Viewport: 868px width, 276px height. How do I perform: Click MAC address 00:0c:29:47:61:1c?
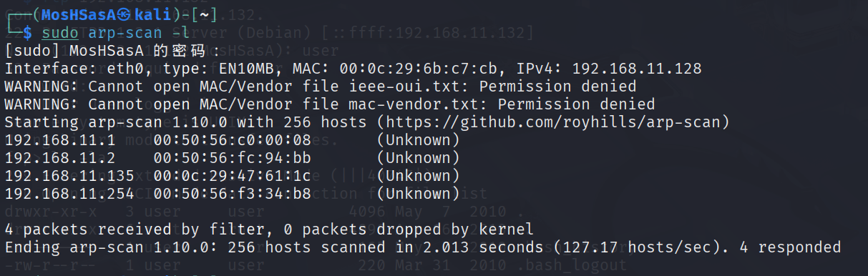point(232,176)
